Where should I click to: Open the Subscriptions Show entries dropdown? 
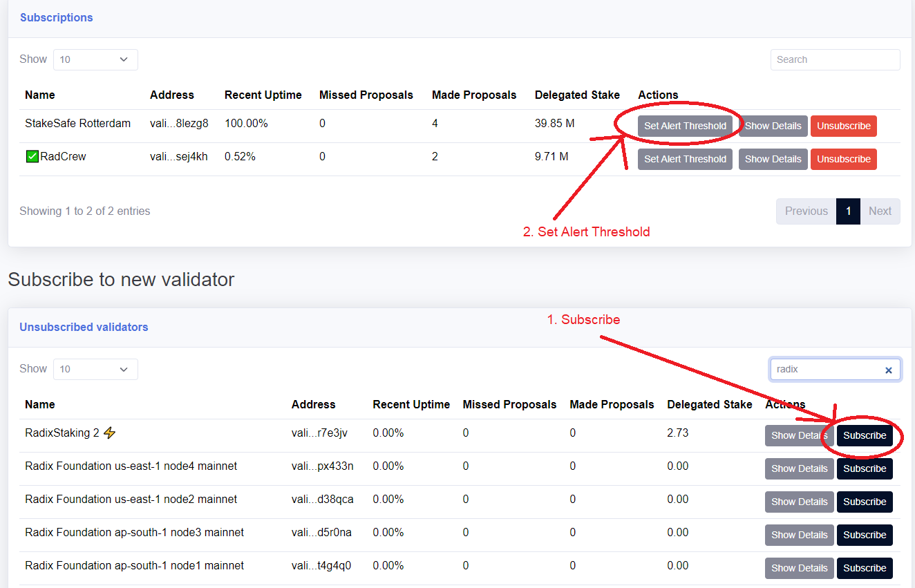tap(95, 59)
